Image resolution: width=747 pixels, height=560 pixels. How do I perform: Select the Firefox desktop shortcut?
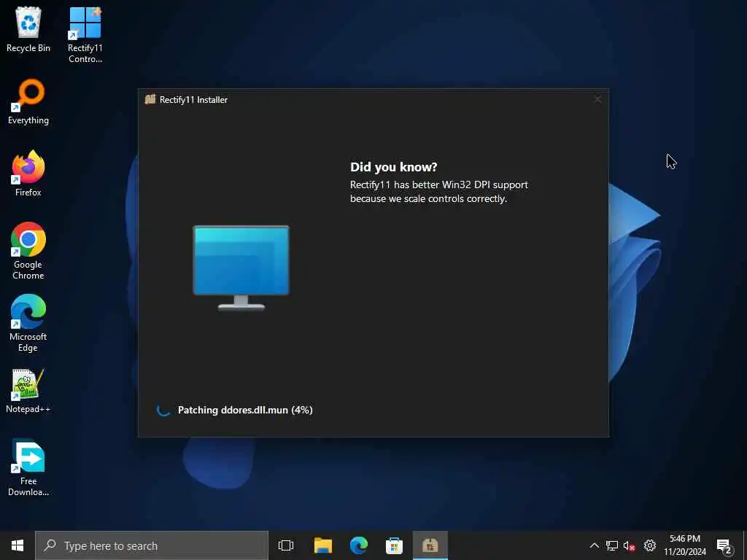(28, 174)
